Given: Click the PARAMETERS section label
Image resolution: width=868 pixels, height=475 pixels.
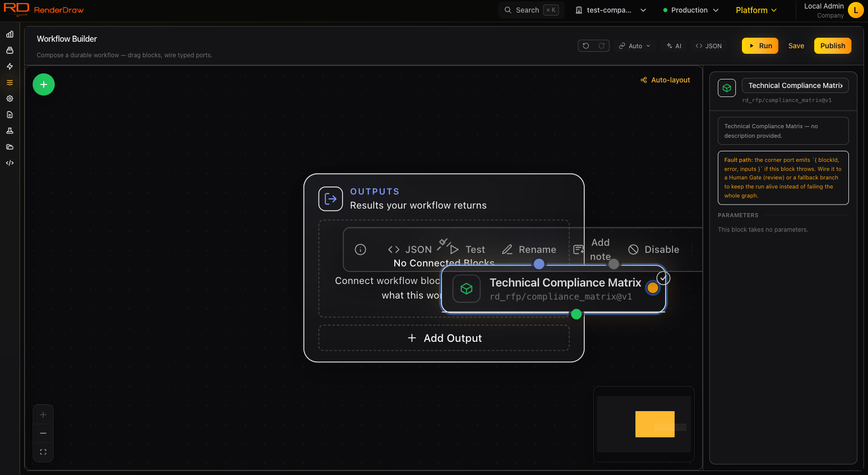Looking at the screenshot, I should [738, 215].
